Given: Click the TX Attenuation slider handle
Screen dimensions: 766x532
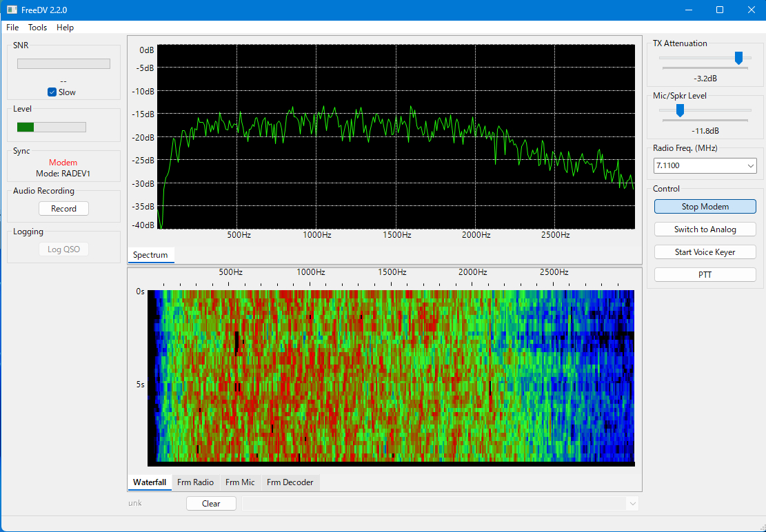Looking at the screenshot, I should pos(738,58).
